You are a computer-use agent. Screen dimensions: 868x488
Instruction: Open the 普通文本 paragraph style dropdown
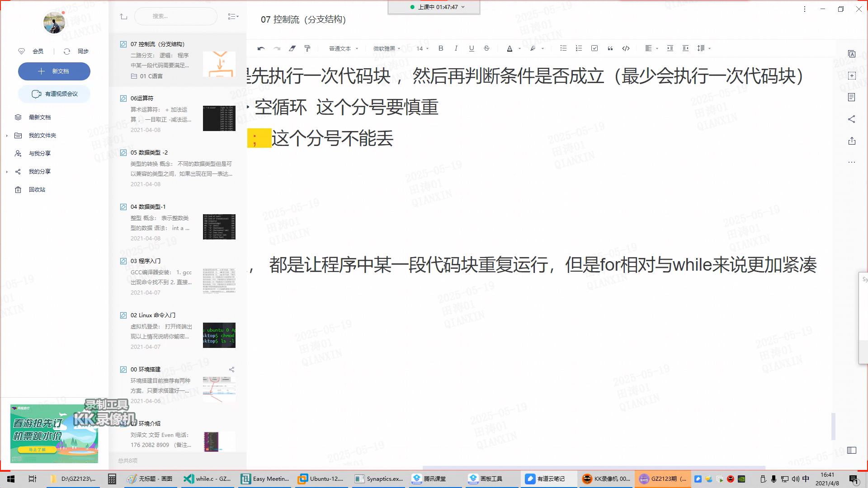point(343,48)
